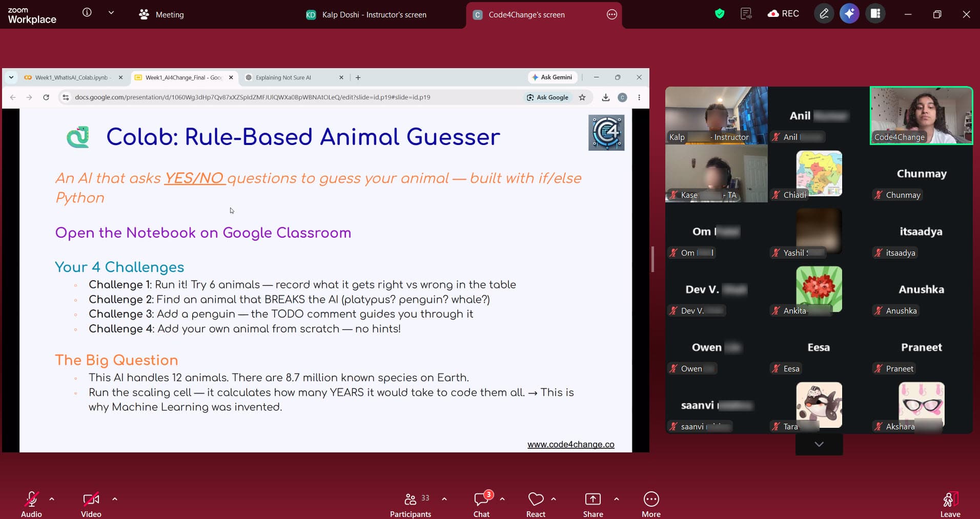Image resolution: width=980 pixels, height=519 pixels.
Task: Open the Chat panel
Action: (x=482, y=504)
